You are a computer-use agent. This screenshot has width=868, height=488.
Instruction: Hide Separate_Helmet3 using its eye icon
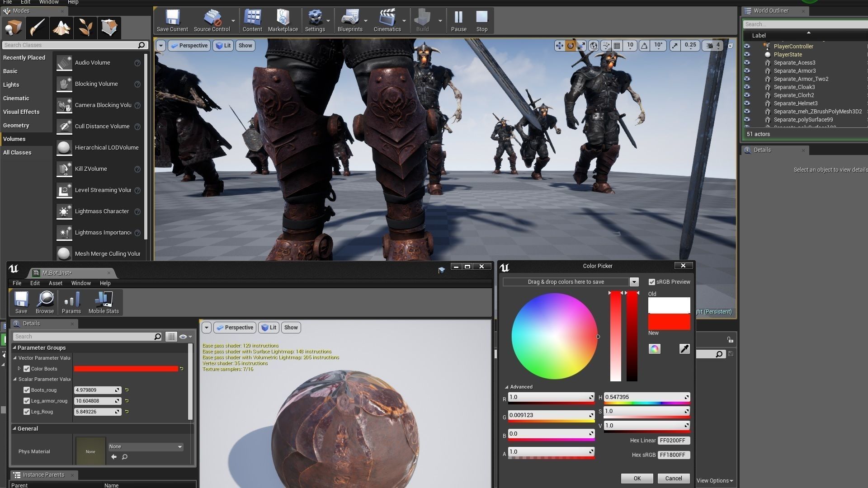[x=747, y=103]
